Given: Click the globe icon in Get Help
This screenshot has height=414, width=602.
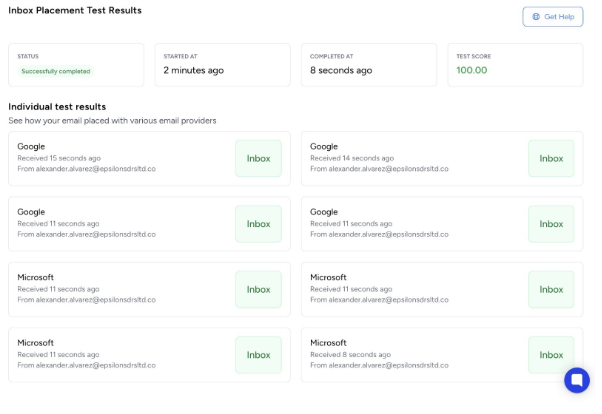Looking at the screenshot, I should pos(536,17).
